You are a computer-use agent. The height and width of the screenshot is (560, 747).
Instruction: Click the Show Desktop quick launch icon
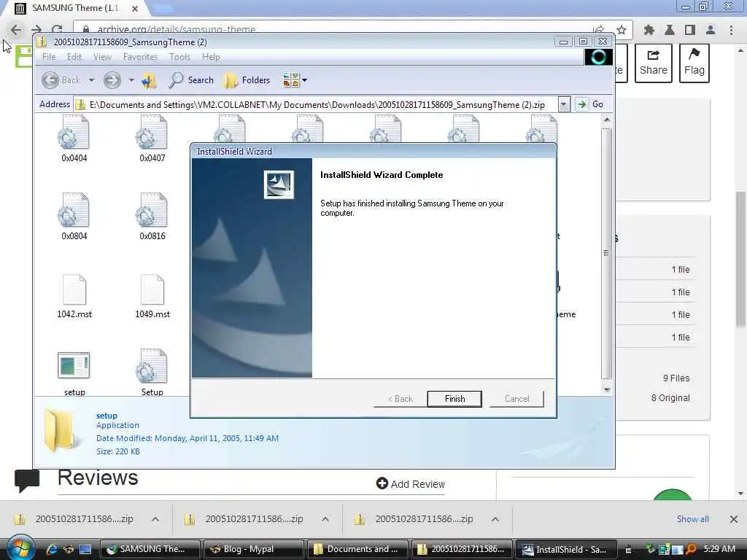[85, 549]
